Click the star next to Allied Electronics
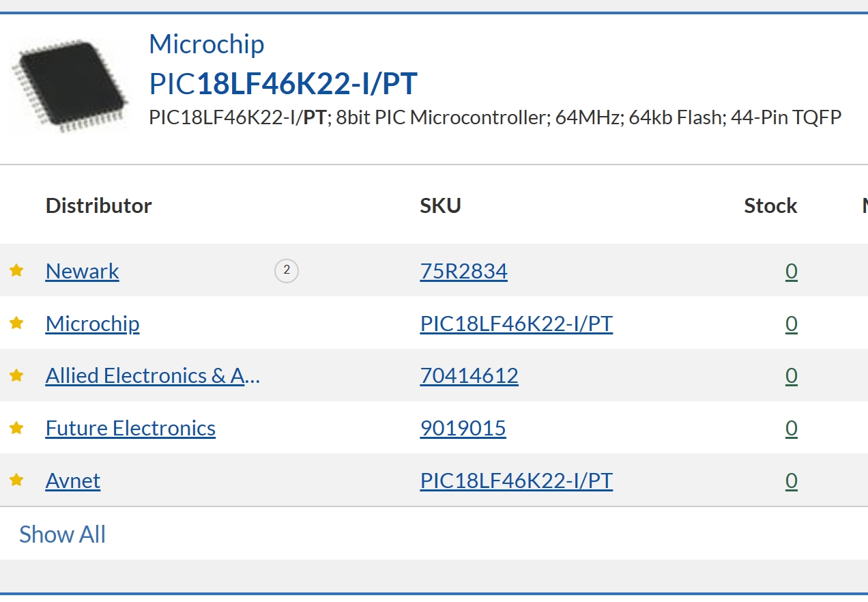The width and height of the screenshot is (868, 602). (x=16, y=376)
